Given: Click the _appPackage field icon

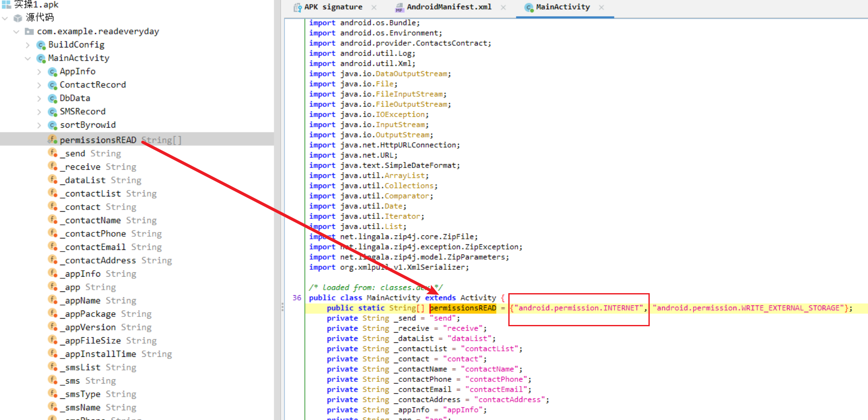Looking at the screenshot, I should point(53,314).
